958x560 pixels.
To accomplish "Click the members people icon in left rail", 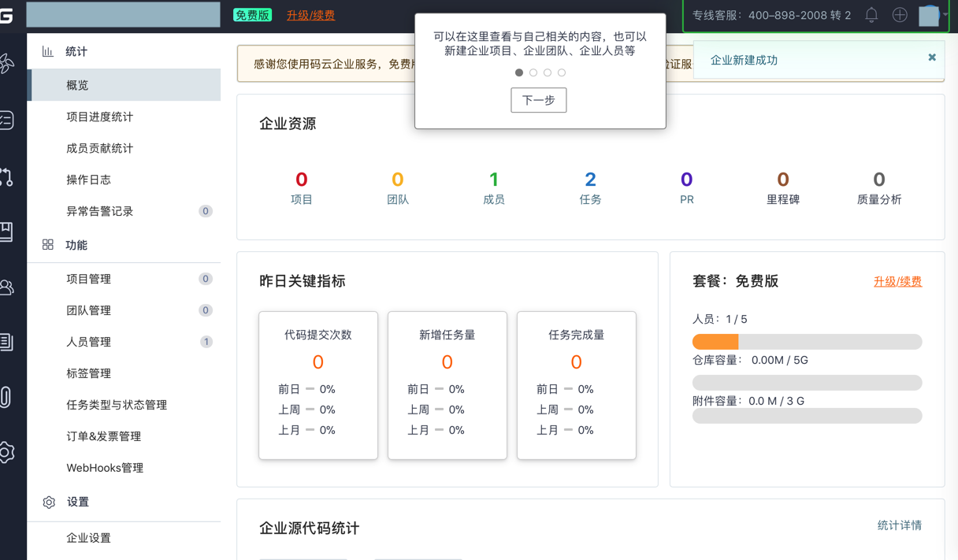I will [6, 287].
